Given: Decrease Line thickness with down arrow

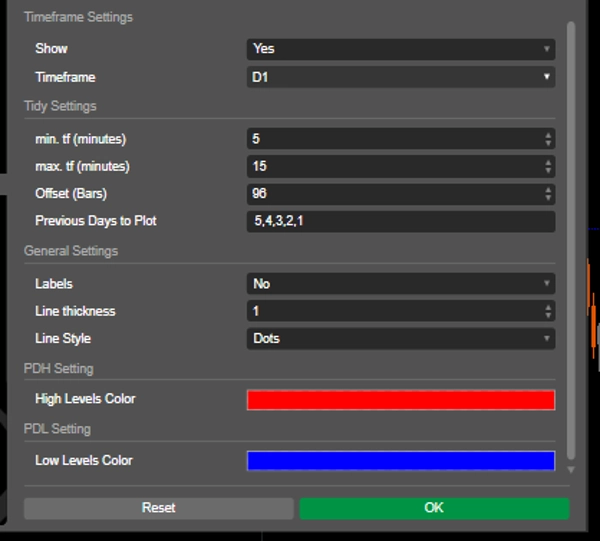Looking at the screenshot, I should [x=548, y=316].
